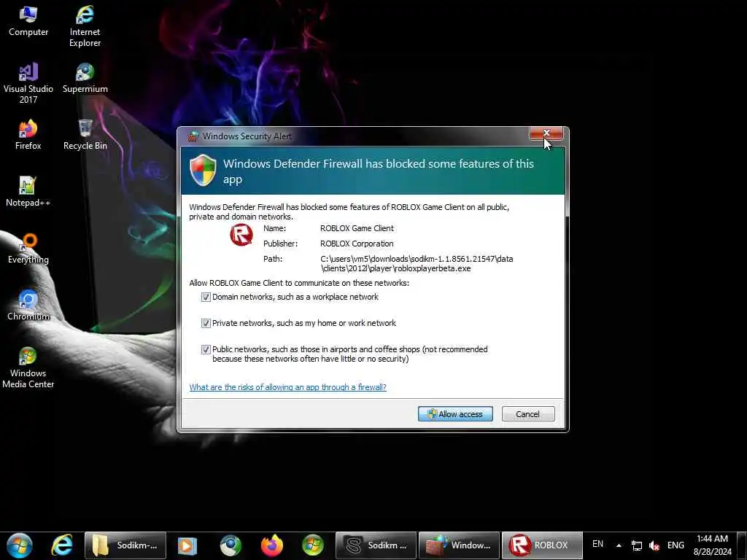Screen dimensions: 747x560
Task: Switch to ROBLOX taskbar button
Action: (x=542, y=545)
